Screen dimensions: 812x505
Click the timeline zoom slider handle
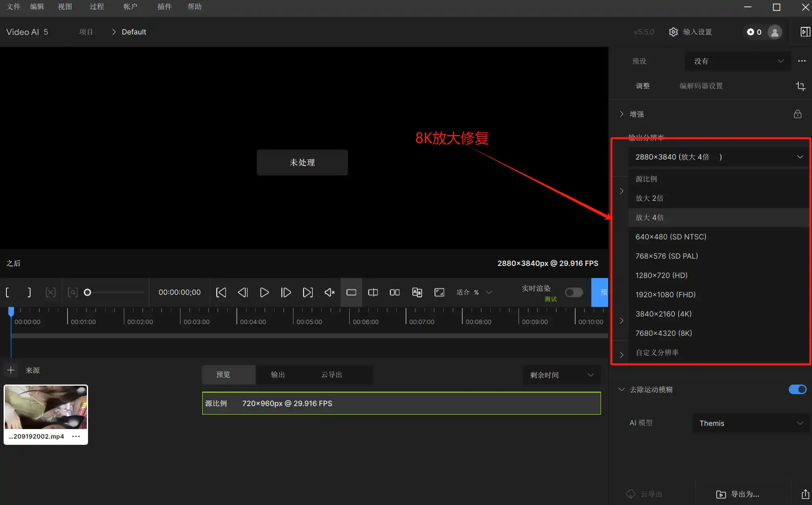tap(87, 292)
